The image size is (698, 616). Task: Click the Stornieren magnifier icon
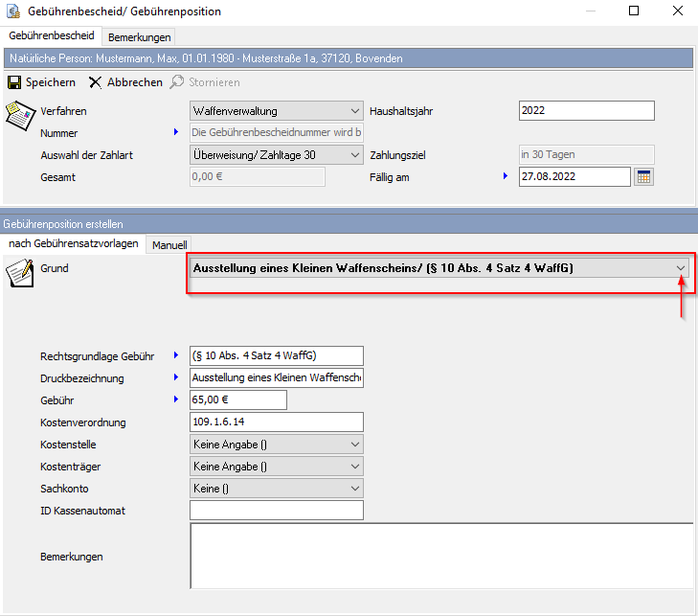pyautogui.click(x=177, y=82)
